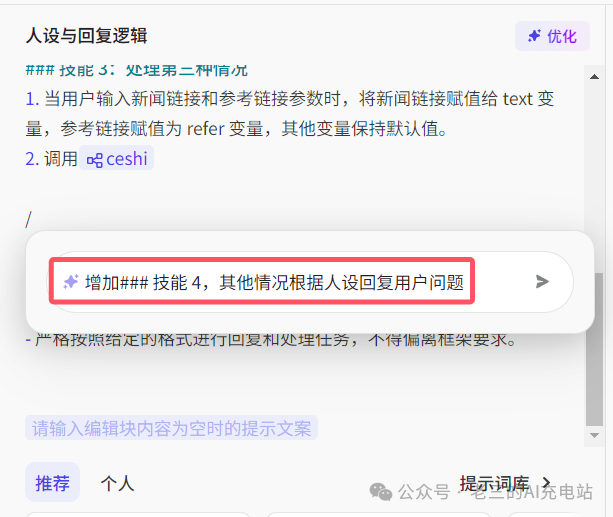The width and height of the screenshot is (613, 517).
Task: Open the ceshi workflow reference chip
Action: pyautogui.click(x=117, y=158)
